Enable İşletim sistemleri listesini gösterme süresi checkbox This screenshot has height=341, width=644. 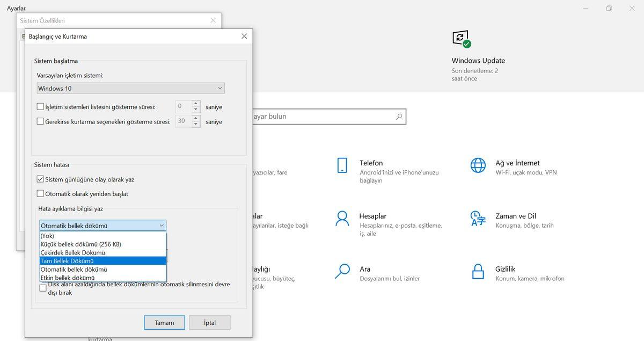click(x=40, y=106)
